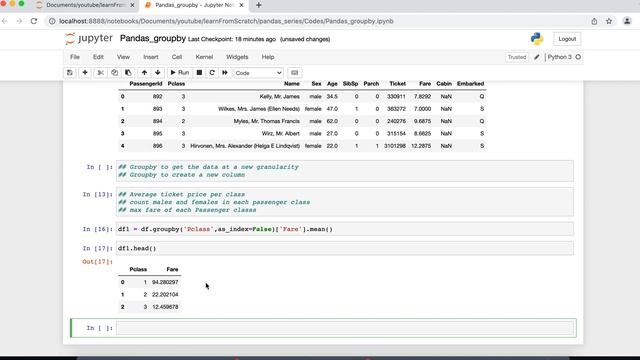
Task: Open the Help menu
Action: [268, 57]
